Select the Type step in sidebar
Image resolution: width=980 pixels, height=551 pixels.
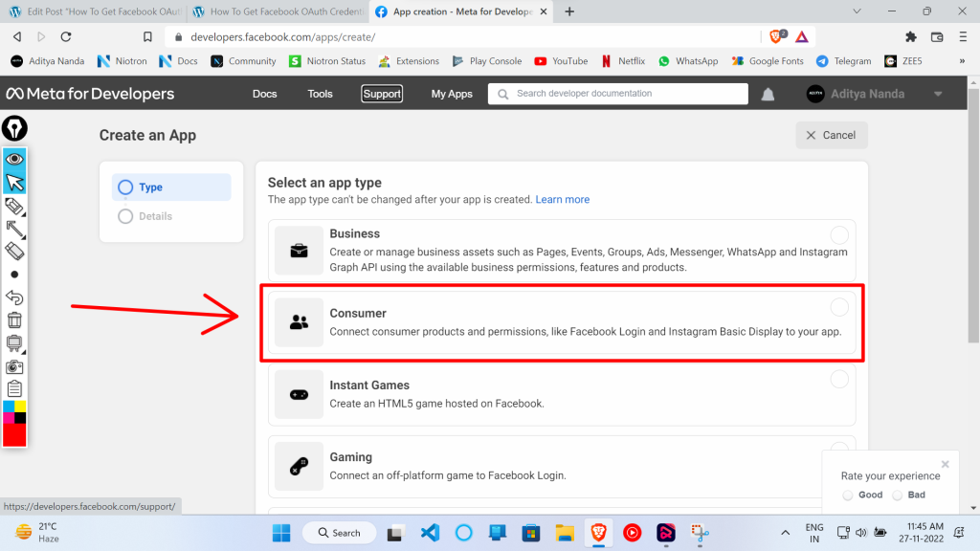[171, 187]
